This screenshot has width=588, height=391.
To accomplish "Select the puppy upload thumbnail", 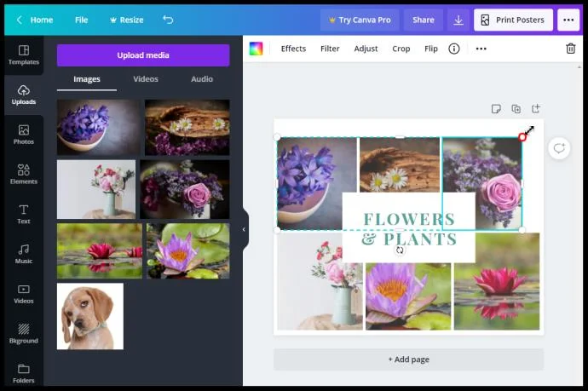I will click(x=90, y=316).
